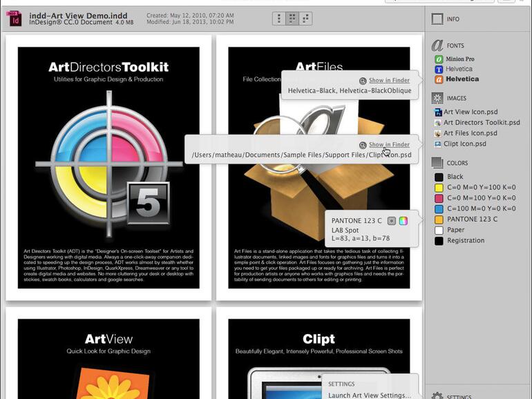
Task: Click Show in Finder for Helvetica-Black fonts
Action: click(x=389, y=80)
